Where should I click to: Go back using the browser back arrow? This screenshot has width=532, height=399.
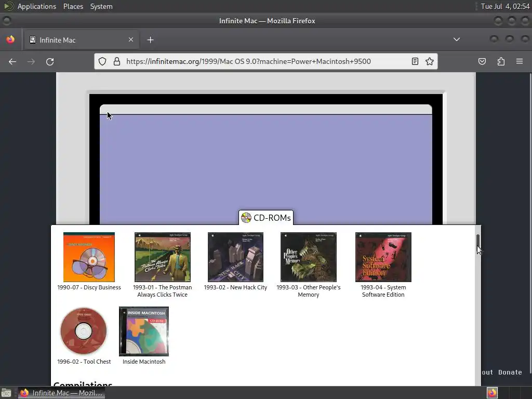(12, 61)
